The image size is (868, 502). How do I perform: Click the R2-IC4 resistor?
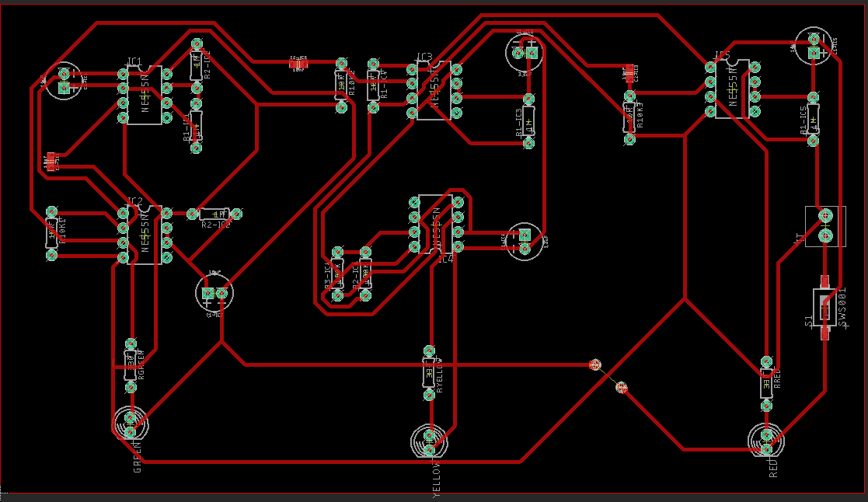364,274
